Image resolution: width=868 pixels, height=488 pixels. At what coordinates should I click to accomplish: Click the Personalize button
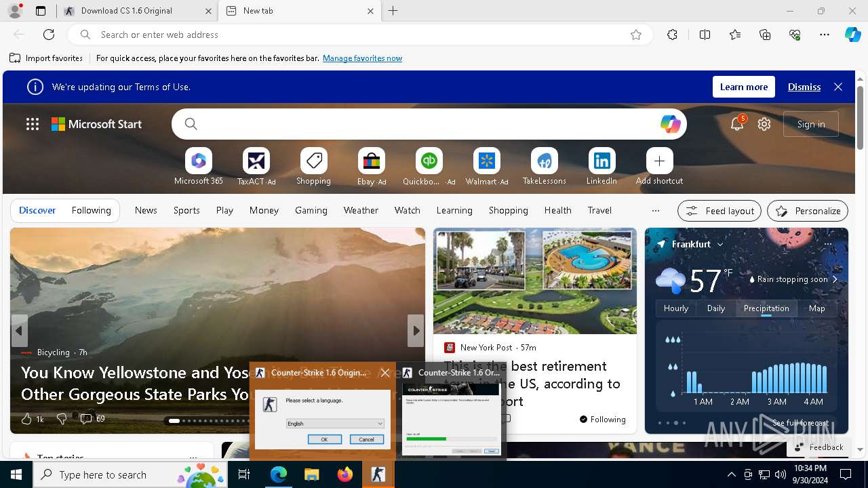(808, 211)
